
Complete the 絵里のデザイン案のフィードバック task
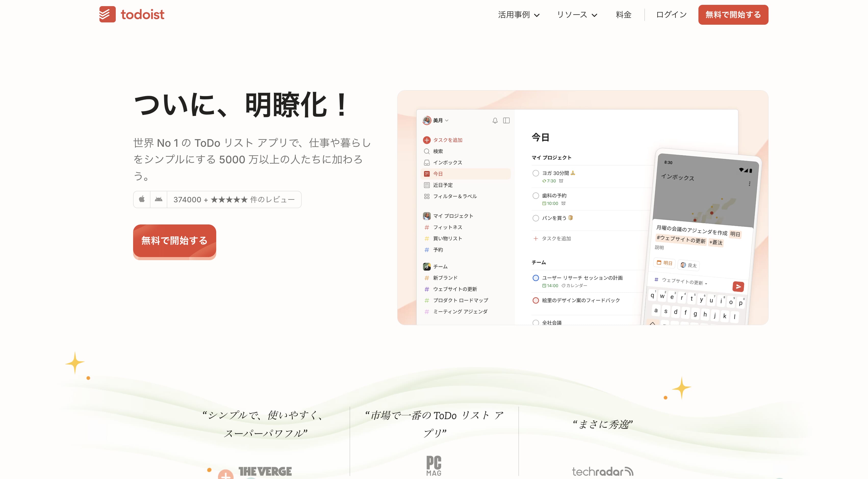[x=535, y=301]
